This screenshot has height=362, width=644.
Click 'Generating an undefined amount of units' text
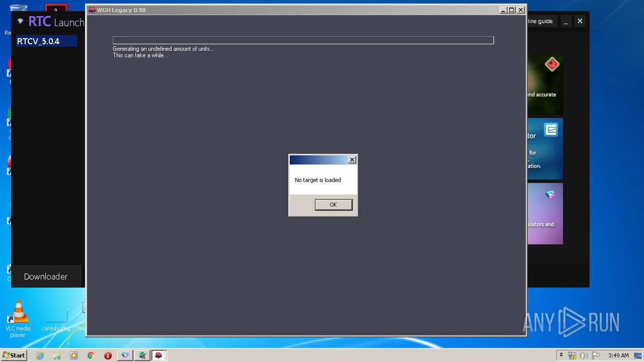click(x=163, y=49)
